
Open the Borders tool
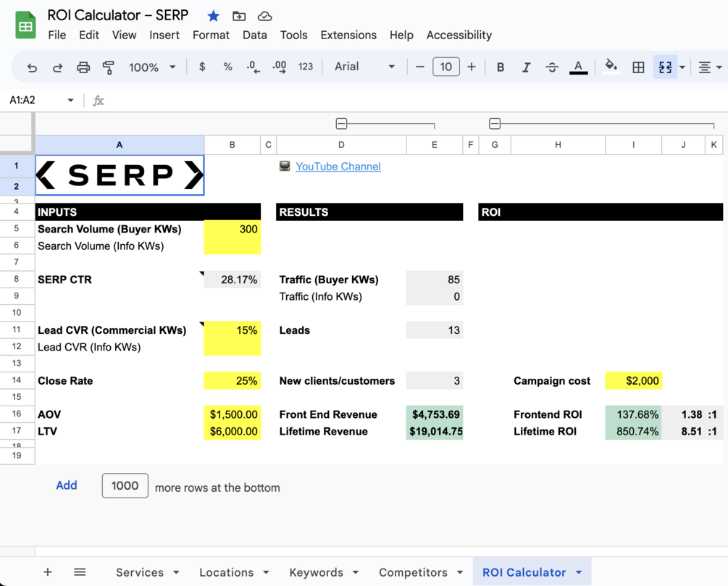(x=638, y=67)
